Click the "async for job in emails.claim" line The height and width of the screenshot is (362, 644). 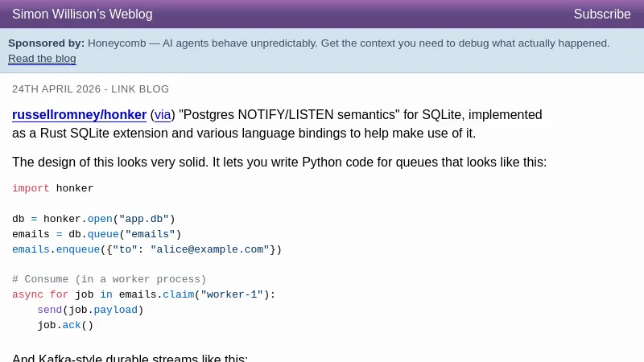tap(143, 295)
